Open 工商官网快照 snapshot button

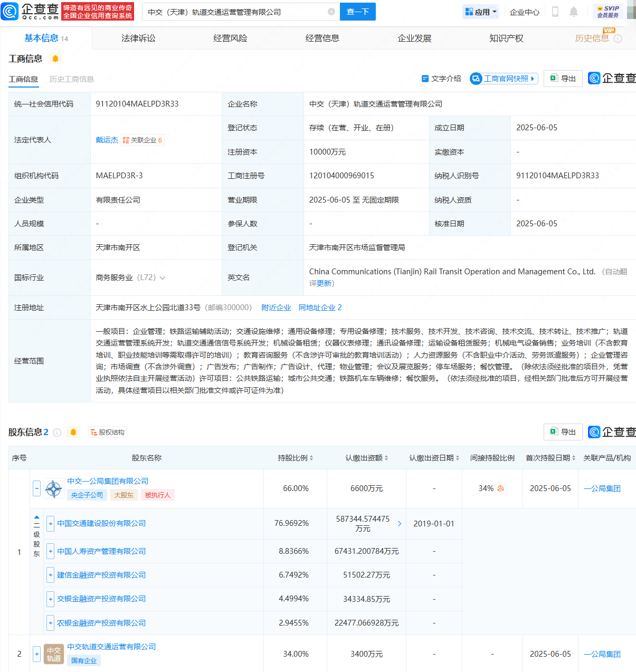click(504, 79)
